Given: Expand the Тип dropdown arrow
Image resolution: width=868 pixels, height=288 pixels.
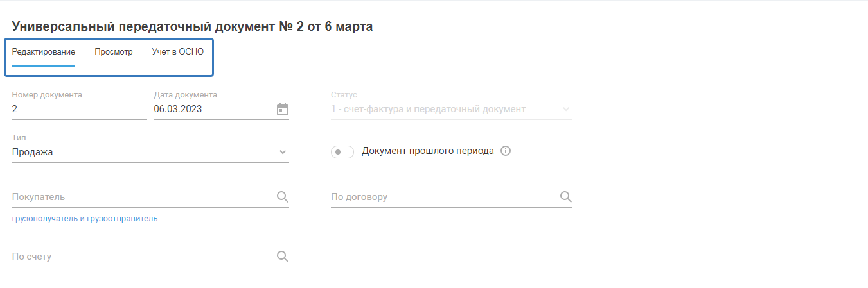Looking at the screenshot, I should (x=283, y=152).
